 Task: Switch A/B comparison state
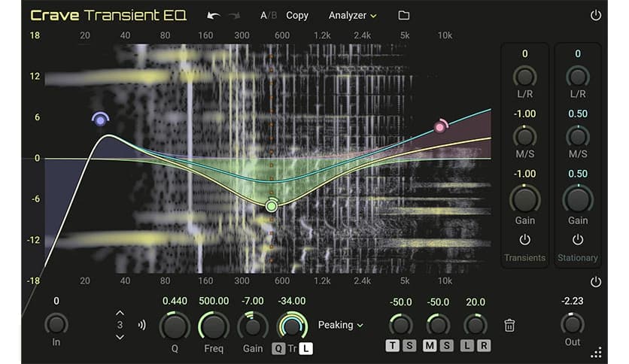click(269, 15)
